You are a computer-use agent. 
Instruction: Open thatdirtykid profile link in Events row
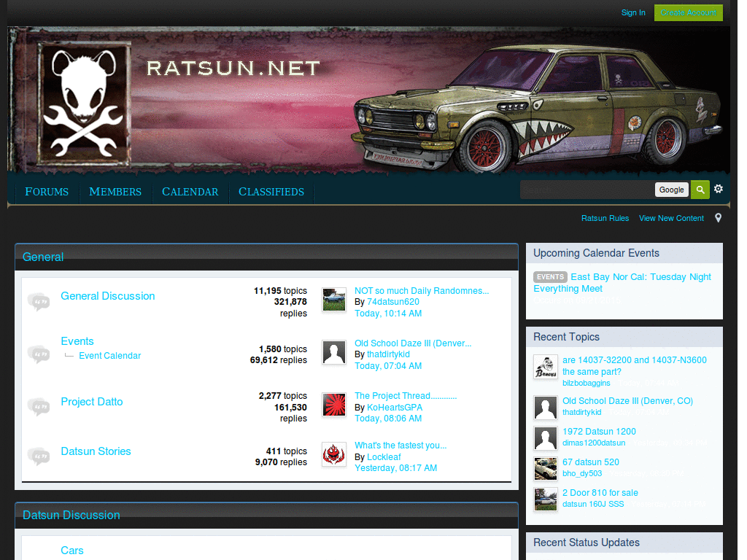click(x=388, y=354)
